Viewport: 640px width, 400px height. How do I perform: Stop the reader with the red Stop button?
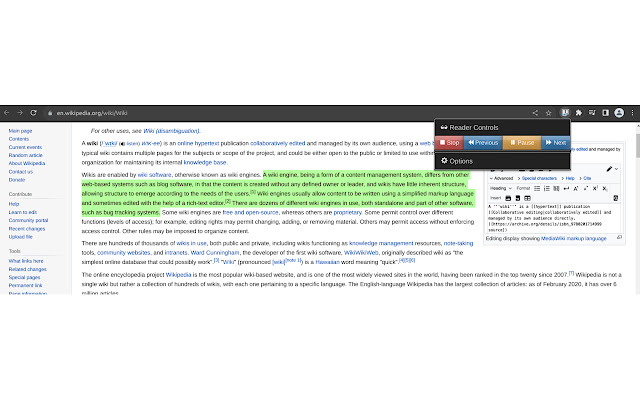(x=449, y=142)
